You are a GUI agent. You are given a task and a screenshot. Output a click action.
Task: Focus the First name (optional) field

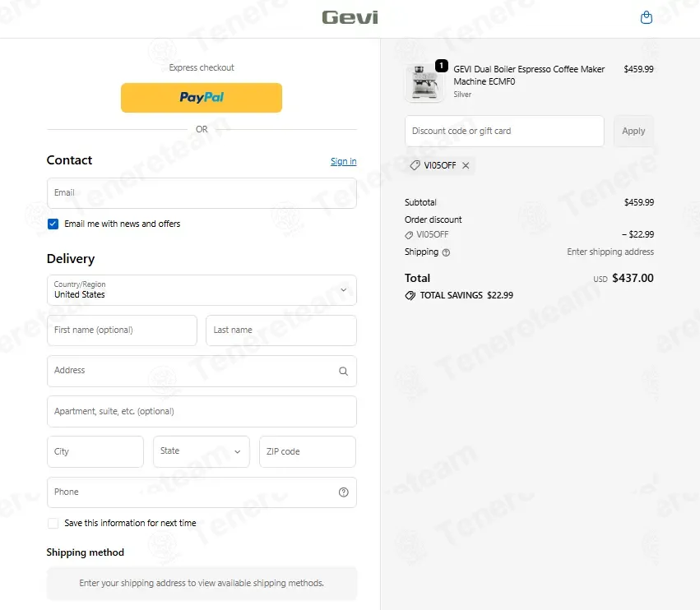[x=122, y=330]
